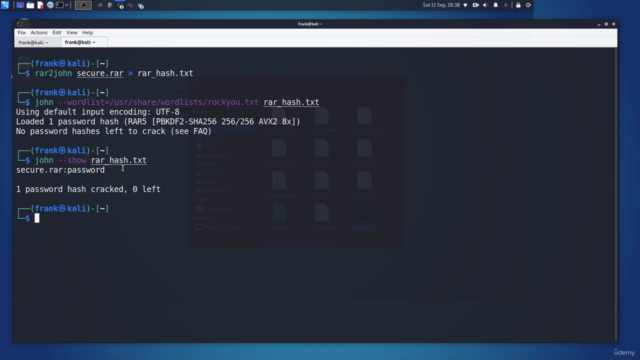
Task: Click 'No password hashes left to crack' line
Action: pyautogui.click(x=113, y=131)
